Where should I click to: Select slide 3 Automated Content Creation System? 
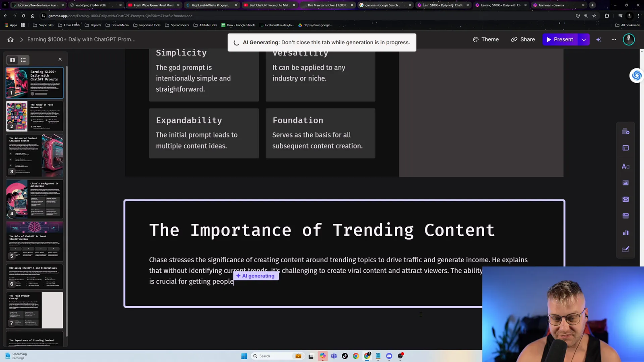[x=35, y=155]
